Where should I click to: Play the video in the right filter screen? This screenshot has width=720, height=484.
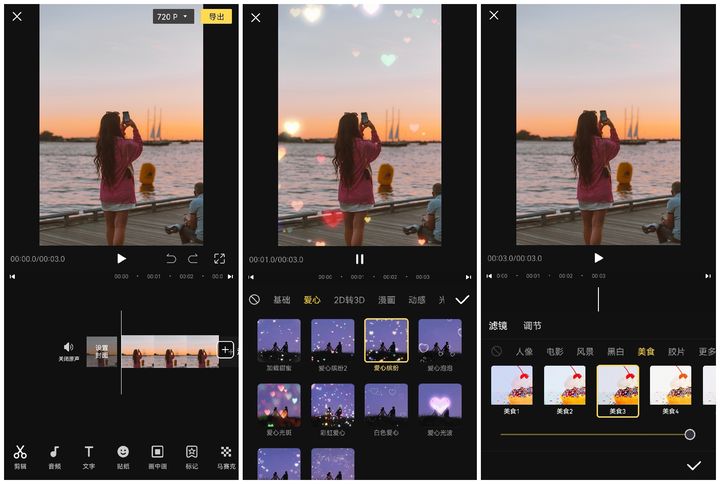pyautogui.click(x=598, y=258)
